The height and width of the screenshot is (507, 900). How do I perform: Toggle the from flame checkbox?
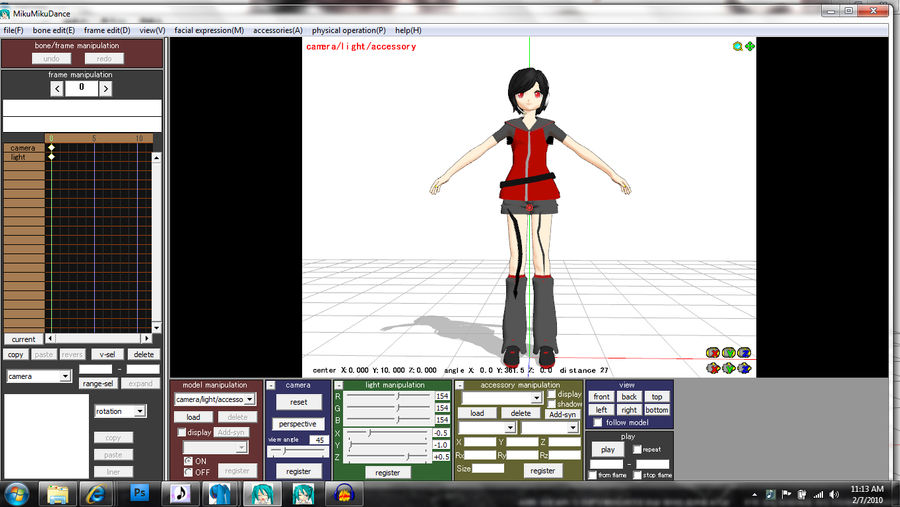[593, 475]
